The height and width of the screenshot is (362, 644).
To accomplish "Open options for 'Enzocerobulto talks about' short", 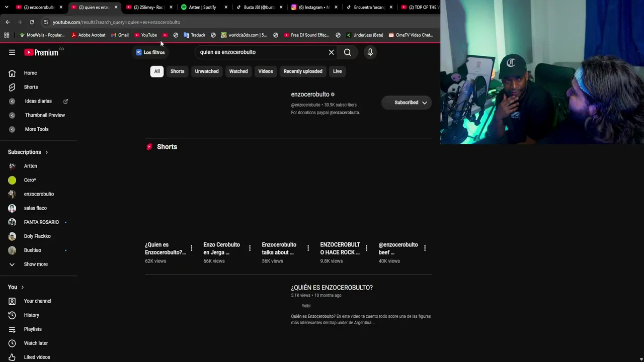I will click(308, 248).
